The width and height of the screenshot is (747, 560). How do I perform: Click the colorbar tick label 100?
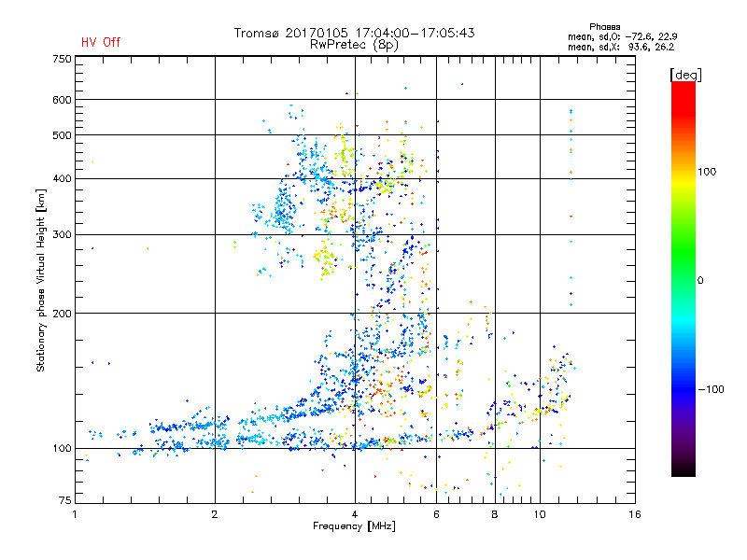(x=707, y=172)
